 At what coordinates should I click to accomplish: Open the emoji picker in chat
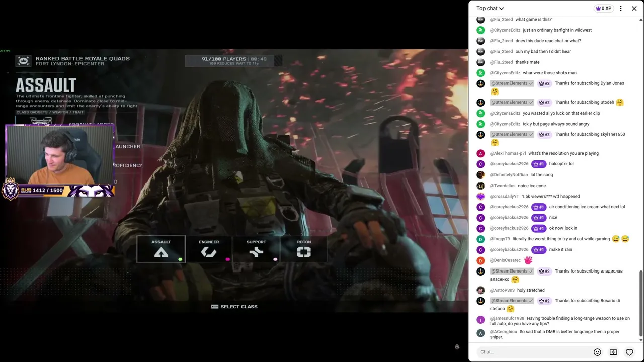click(x=597, y=352)
